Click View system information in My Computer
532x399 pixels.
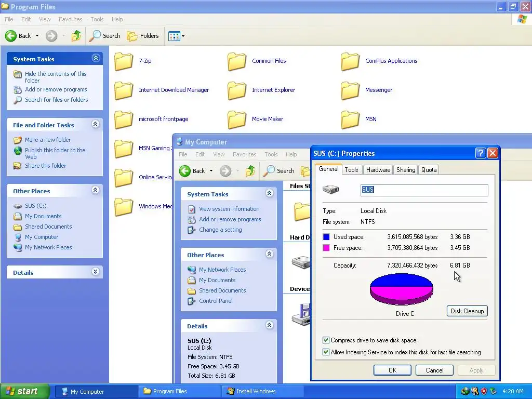tap(229, 209)
